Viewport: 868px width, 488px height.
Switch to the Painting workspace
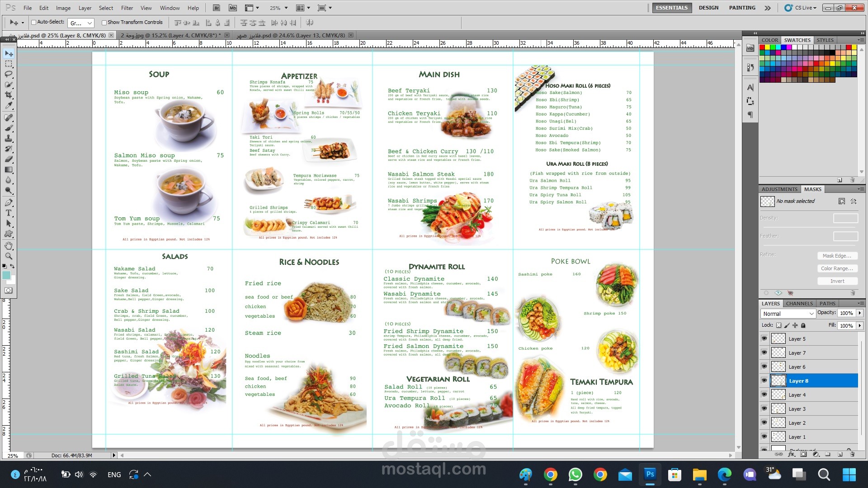(x=742, y=8)
